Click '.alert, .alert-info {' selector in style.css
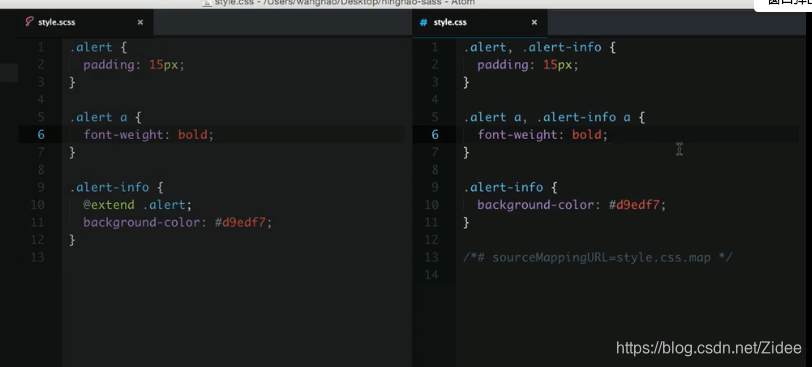 click(x=540, y=47)
